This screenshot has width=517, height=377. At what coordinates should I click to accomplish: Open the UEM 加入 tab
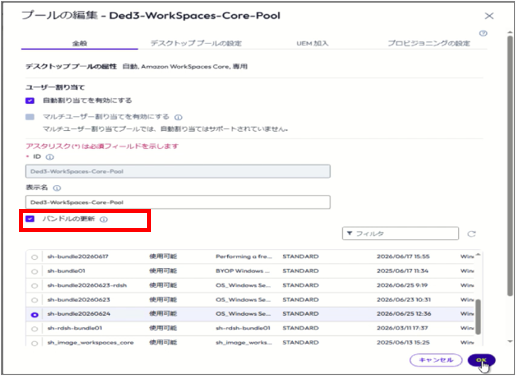312,43
